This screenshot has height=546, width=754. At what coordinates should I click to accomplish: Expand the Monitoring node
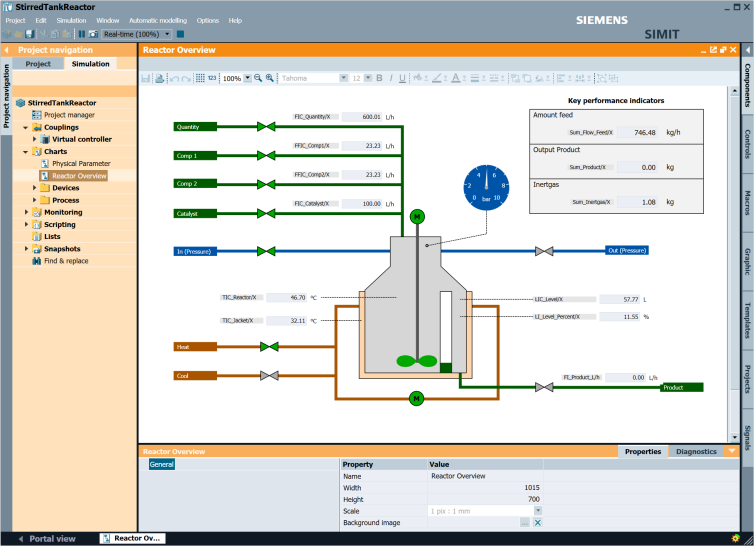26,212
